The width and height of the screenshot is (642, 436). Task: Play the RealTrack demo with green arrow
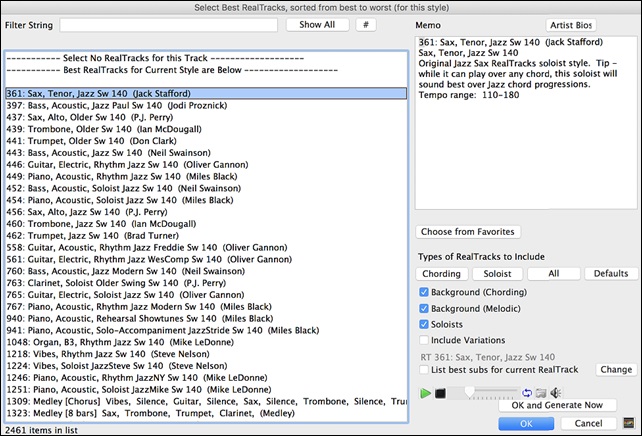(425, 393)
